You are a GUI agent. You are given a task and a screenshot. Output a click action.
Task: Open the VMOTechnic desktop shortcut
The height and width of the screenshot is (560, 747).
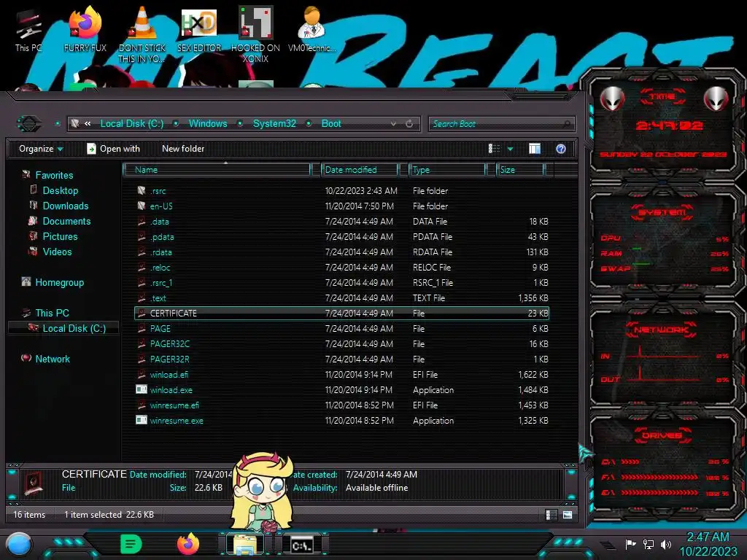click(311, 30)
